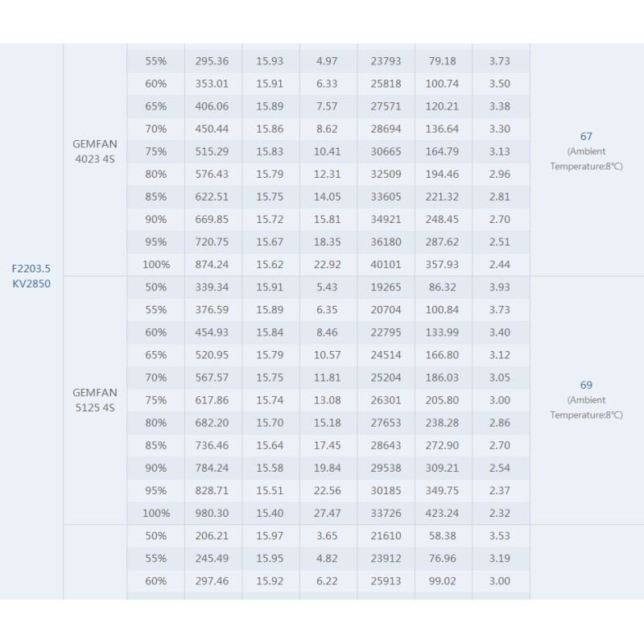
Task: Select 100% throttle row for GEMFAN 4023
Action: (328, 265)
